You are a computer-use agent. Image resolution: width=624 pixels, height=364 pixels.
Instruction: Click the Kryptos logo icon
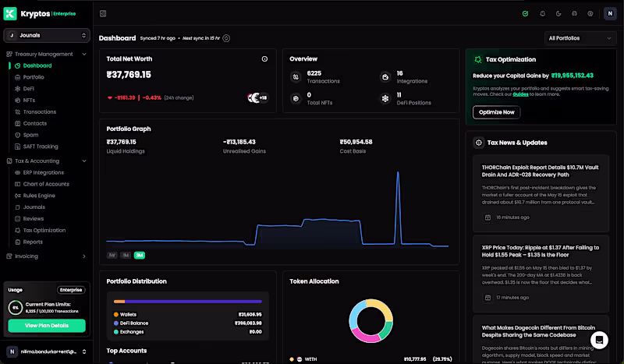click(10, 13)
